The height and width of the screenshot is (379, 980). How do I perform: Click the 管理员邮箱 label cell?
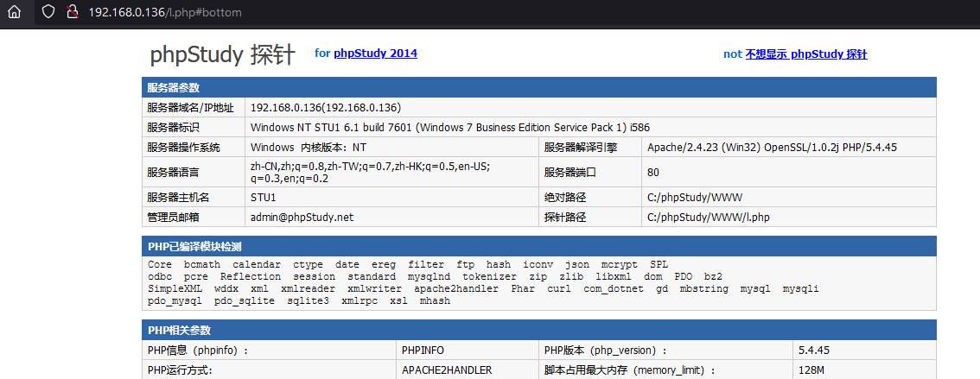(193, 217)
